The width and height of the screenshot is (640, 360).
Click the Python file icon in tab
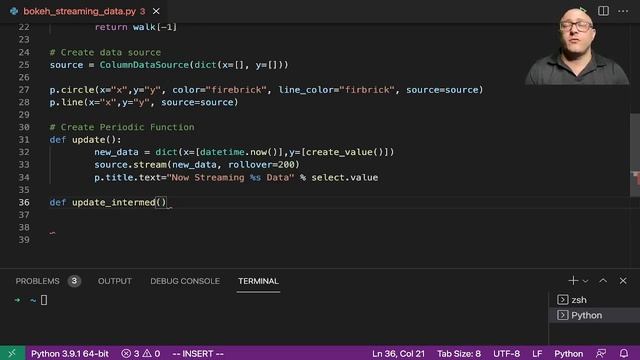pyautogui.click(x=14, y=11)
